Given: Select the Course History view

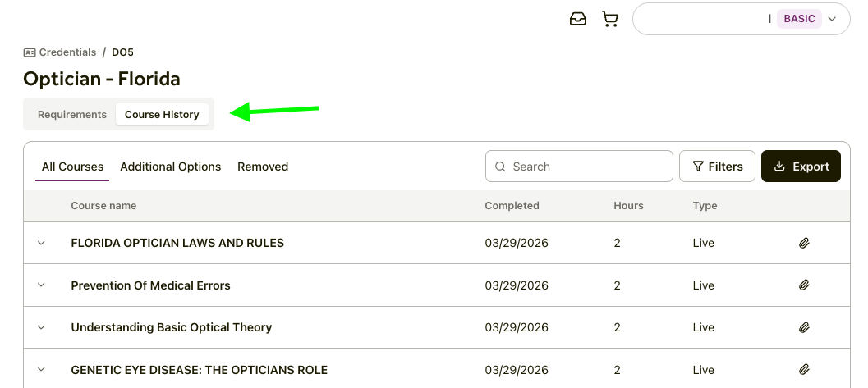Looking at the screenshot, I should [162, 115].
